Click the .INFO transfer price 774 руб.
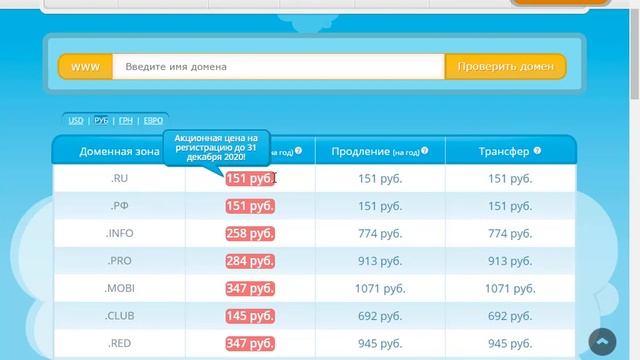640x360 pixels. 510,233
